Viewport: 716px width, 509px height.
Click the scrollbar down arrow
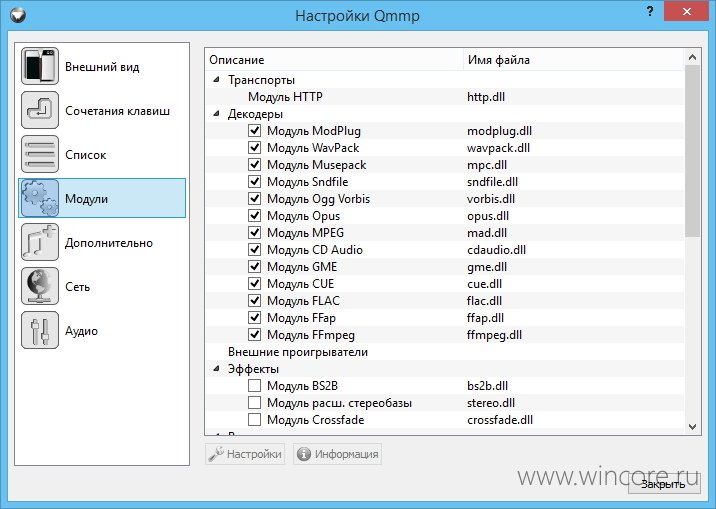[692, 427]
